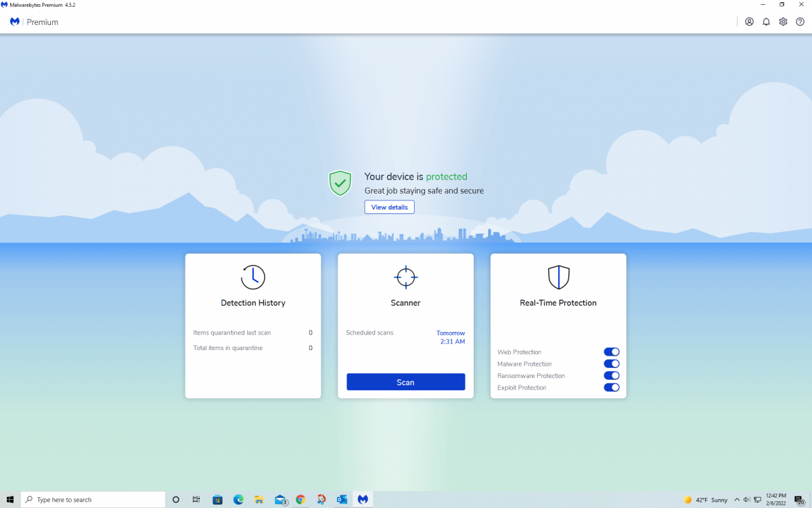Open File Explorer from taskbar
The image size is (812, 508).
click(x=259, y=500)
